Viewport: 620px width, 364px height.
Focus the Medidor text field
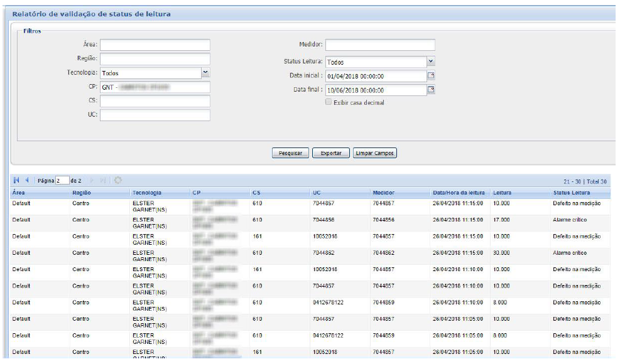[379, 45]
